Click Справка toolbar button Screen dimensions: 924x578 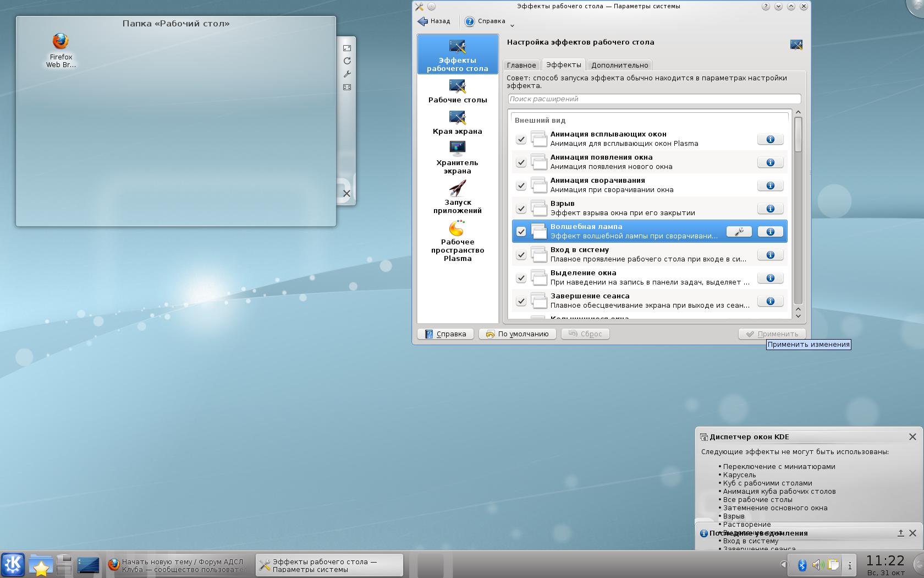485,21
